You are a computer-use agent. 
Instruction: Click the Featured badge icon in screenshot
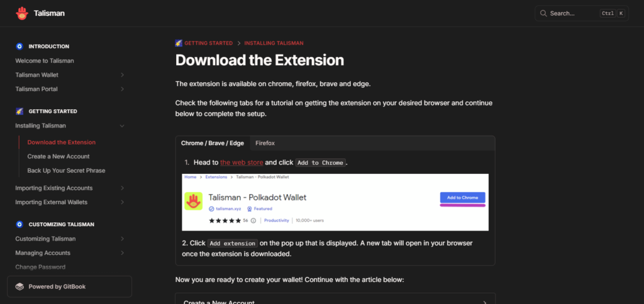(249, 209)
